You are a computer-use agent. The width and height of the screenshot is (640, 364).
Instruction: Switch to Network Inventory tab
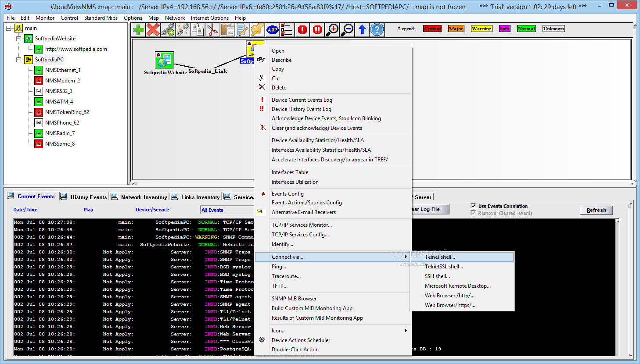click(139, 197)
